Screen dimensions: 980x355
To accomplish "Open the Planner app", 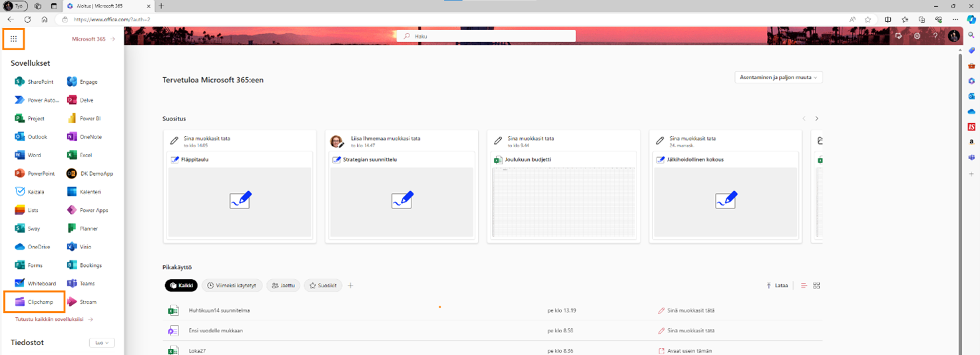I will pos(83,228).
